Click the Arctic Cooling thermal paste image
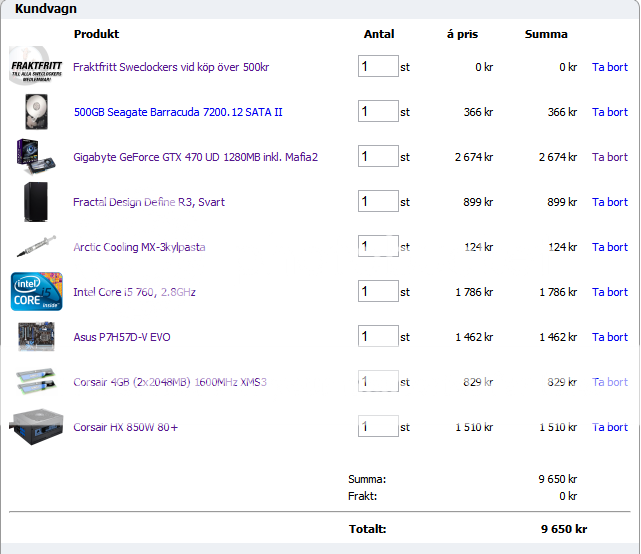641x554 pixels. [x=36, y=247]
